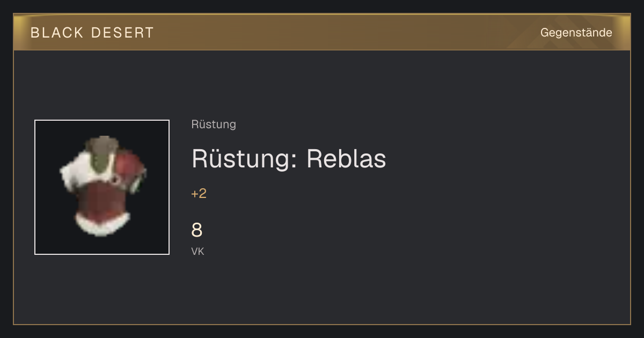This screenshot has width=644, height=338.
Task: Click the VK stat label
Action: [x=197, y=251]
